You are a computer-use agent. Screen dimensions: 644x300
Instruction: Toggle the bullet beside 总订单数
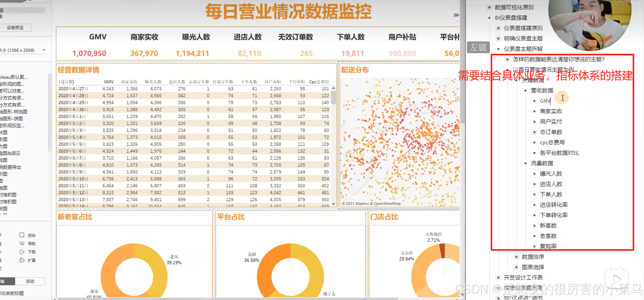click(534, 132)
